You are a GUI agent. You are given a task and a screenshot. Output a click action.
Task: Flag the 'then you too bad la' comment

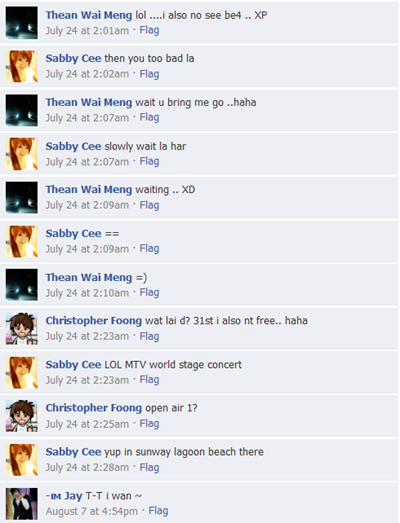[x=149, y=74]
